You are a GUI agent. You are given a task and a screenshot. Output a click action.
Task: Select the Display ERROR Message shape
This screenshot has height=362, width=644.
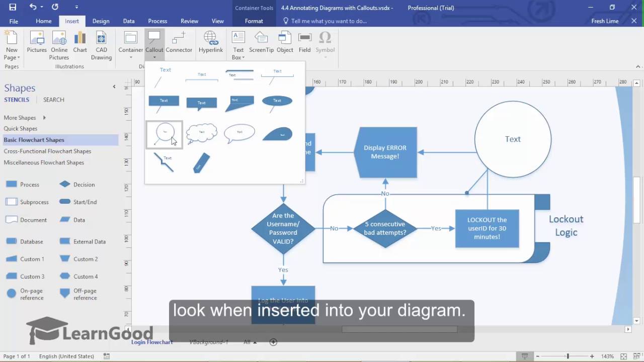pyautogui.click(x=385, y=152)
